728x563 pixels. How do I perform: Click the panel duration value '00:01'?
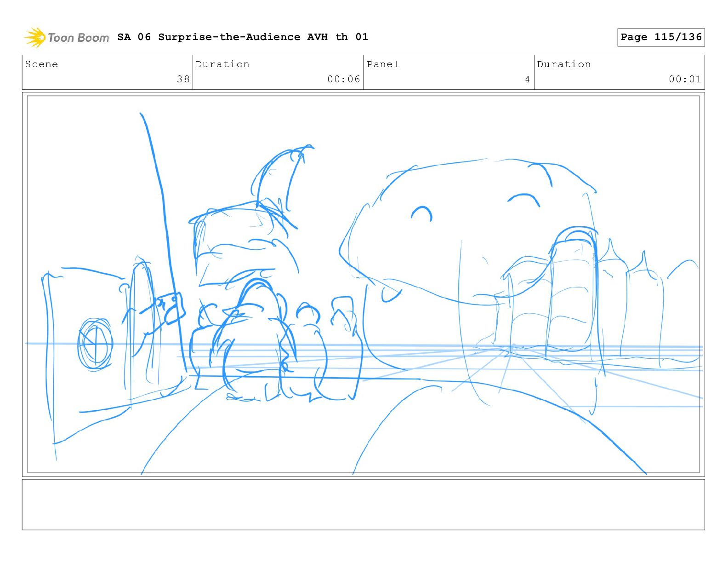685,79
